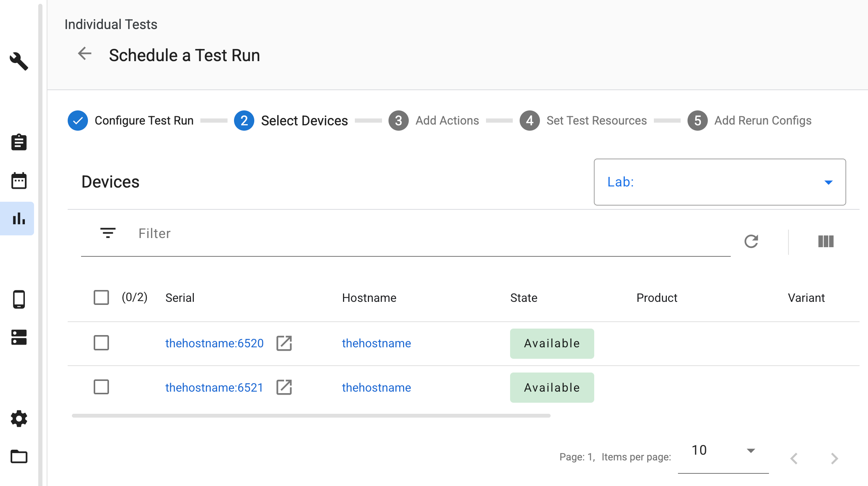
Task: Click the Hostname column header
Action: [x=369, y=298]
